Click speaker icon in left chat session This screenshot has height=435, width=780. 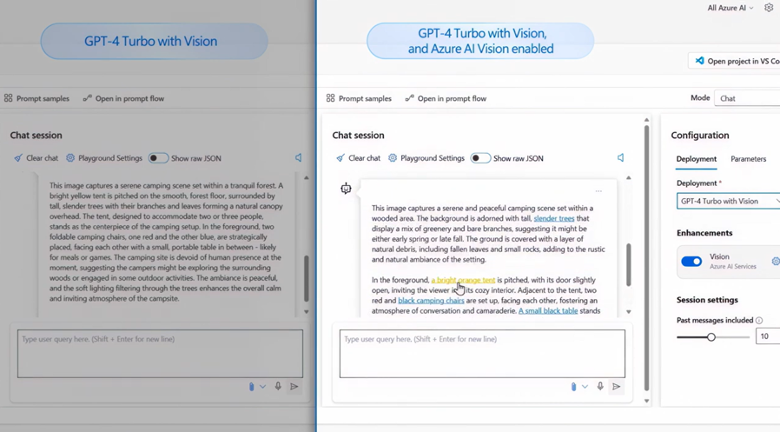(298, 158)
